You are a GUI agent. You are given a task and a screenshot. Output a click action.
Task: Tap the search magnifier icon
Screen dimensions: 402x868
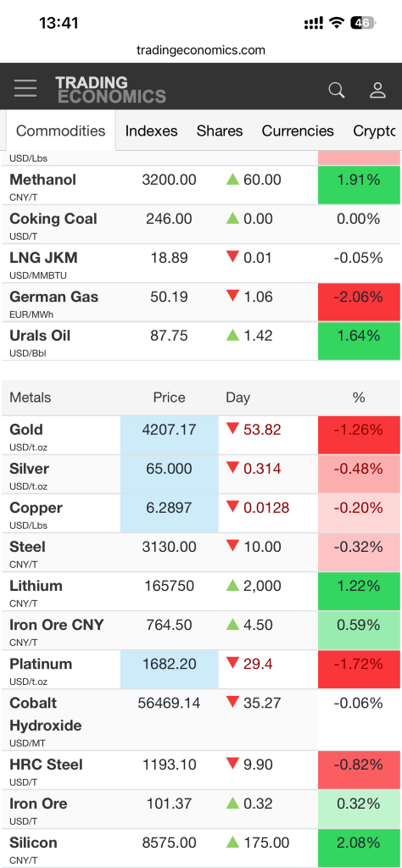[336, 90]
